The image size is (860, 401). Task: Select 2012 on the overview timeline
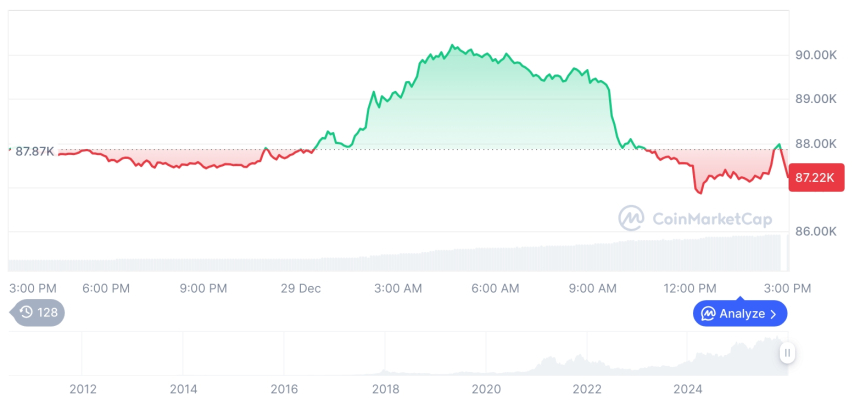click(83, 388)
